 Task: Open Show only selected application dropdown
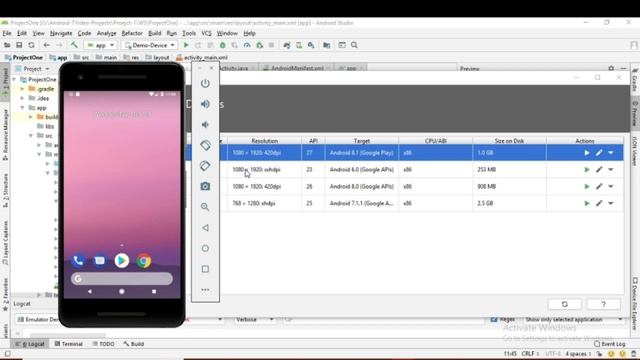point(573,319)
